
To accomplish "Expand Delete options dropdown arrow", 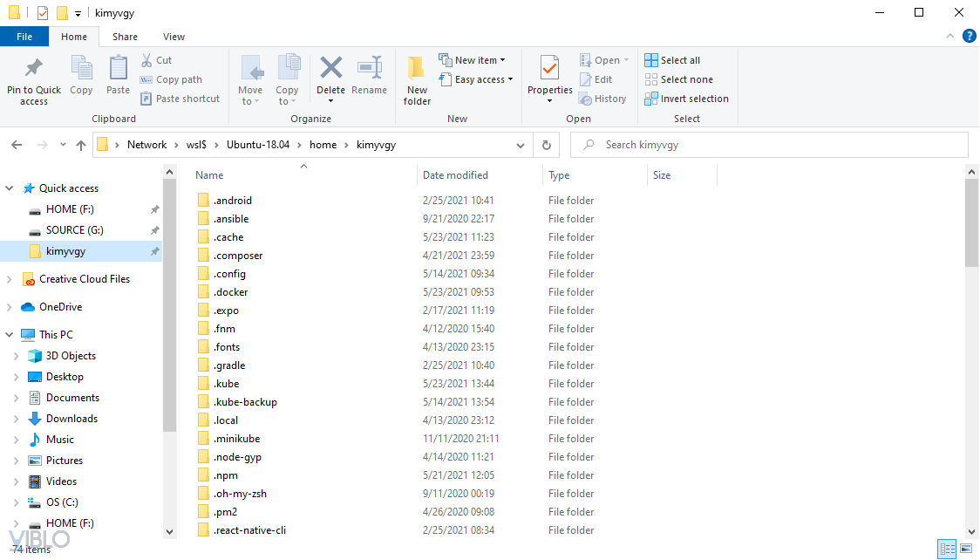I will tap(330, 100).
